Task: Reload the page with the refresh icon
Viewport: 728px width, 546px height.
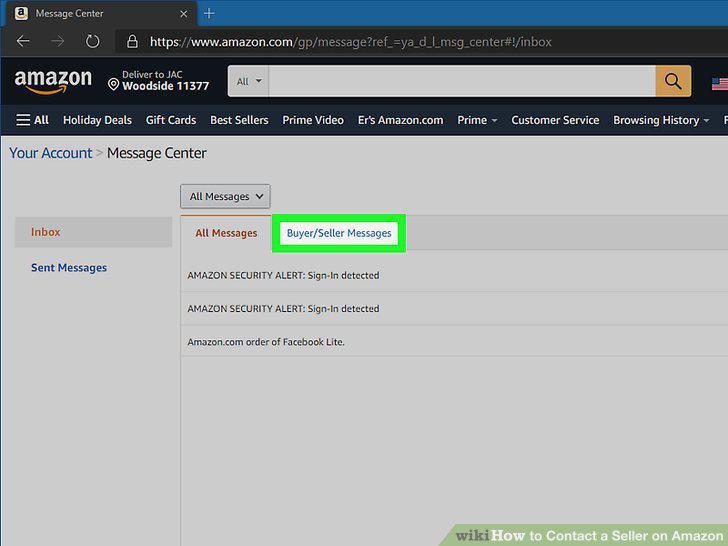Action: (x=92, y=41)
